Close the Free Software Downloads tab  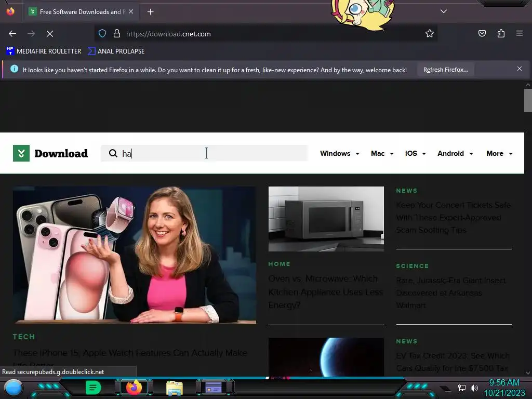(131, 11)
